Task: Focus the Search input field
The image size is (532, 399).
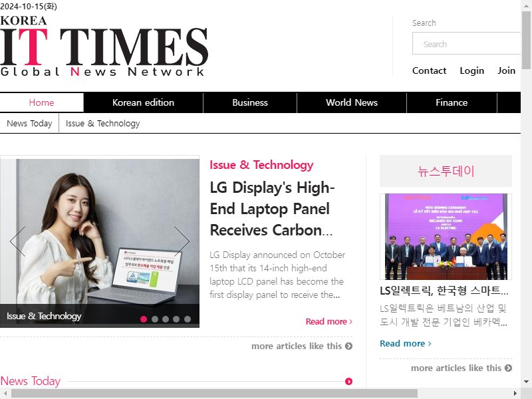Action: pos(467,43)
